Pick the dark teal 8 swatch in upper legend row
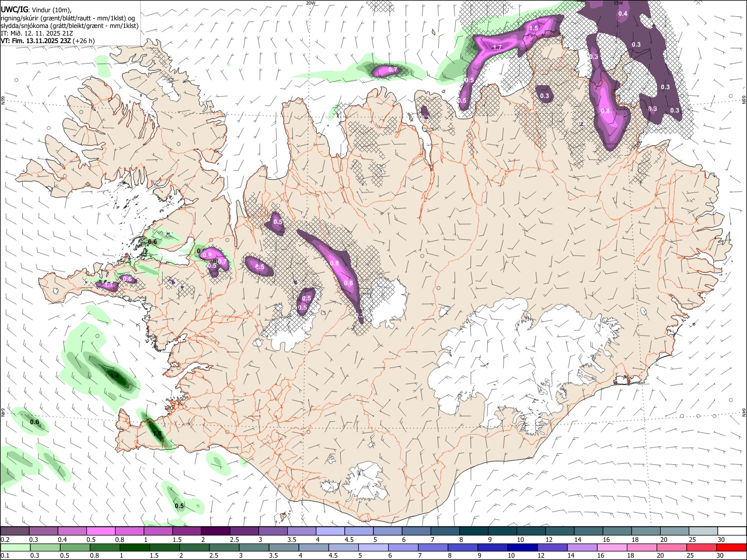 coord(473,531)
